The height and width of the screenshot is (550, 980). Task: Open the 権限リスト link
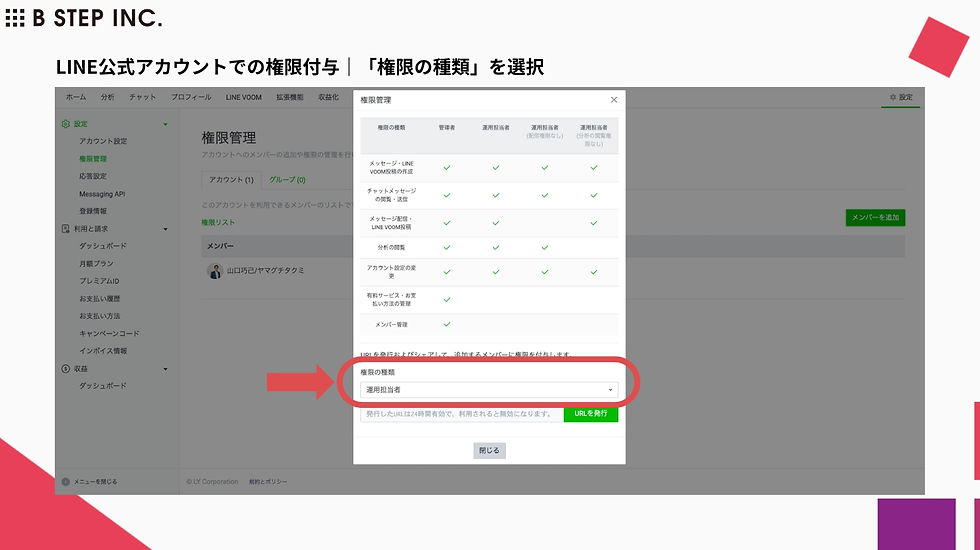click(218, 222)
